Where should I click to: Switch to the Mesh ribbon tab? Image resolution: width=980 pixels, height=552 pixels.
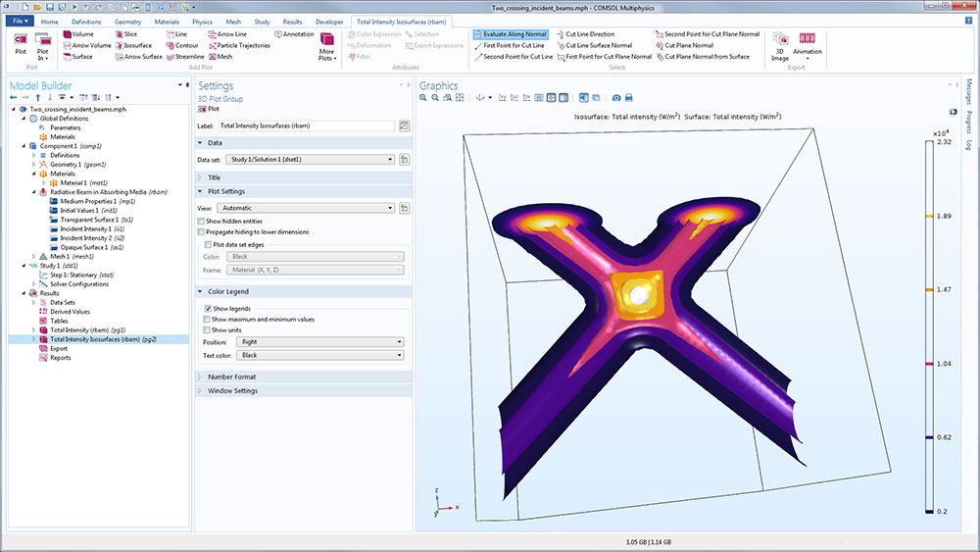(x=232, y=21)
